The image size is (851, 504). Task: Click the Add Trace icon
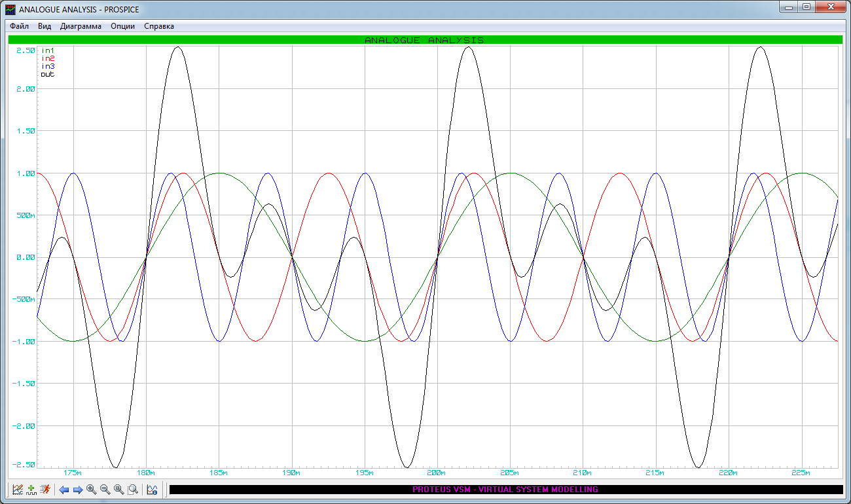[x=31, y=489]
